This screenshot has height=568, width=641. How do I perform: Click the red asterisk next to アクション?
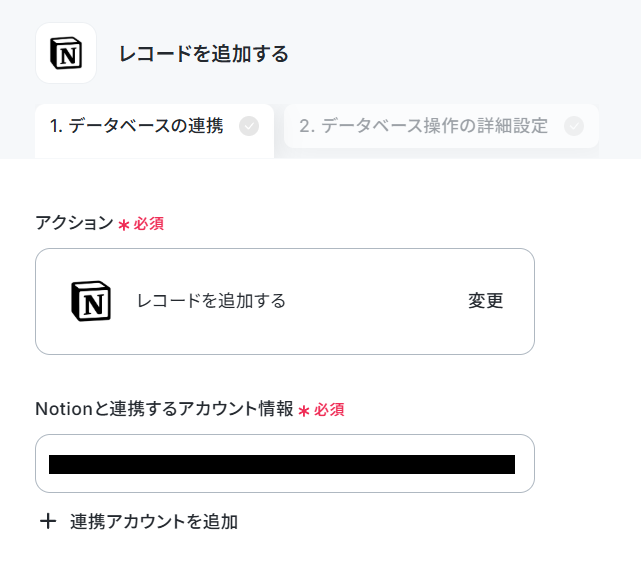[124, 225]
